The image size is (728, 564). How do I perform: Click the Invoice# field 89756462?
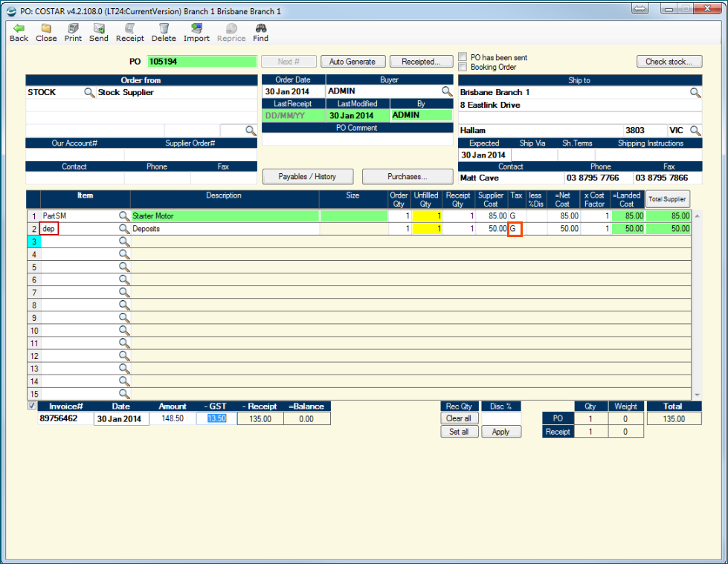[x=65, y=419]
